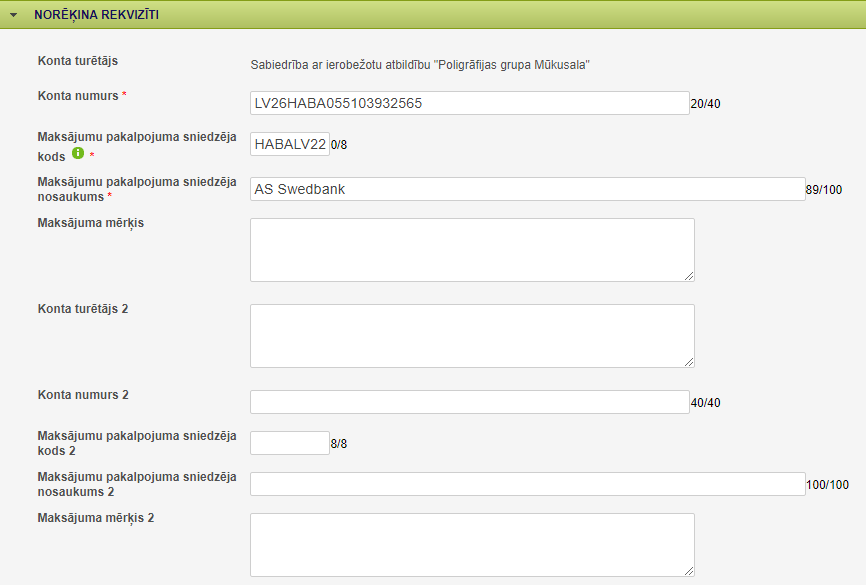Image resolution: width=866 pixels, height=585 pixels.
Task: Focus the Konta numurs input field
Action: click(469, 103)
